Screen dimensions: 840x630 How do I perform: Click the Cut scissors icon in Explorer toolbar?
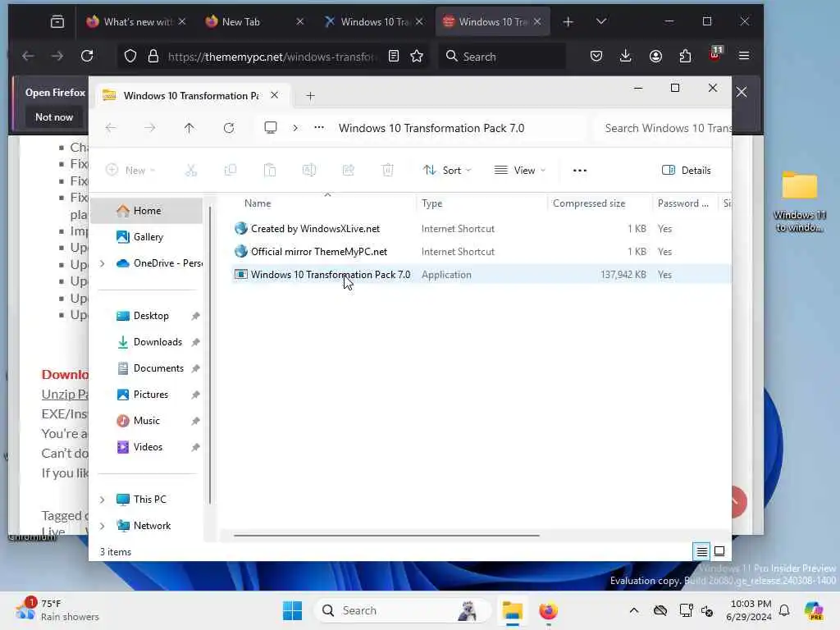tap(190, 171)
